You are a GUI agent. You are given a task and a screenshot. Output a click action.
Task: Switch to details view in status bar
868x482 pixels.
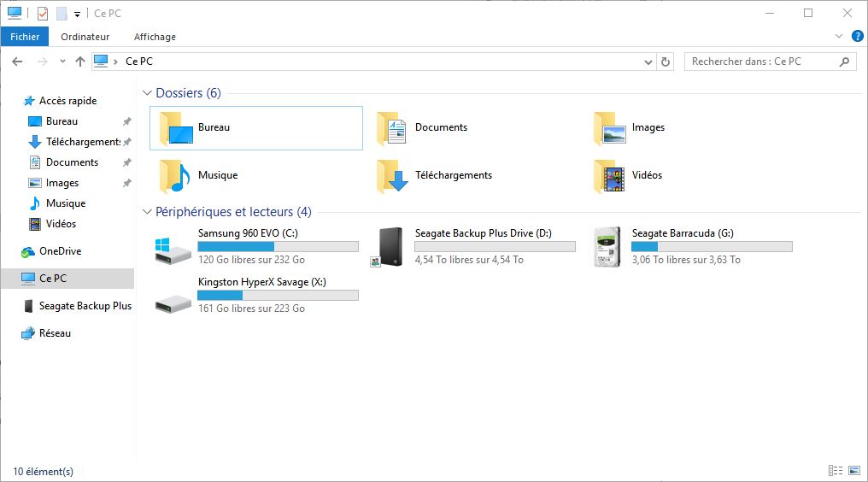point(836,471)
